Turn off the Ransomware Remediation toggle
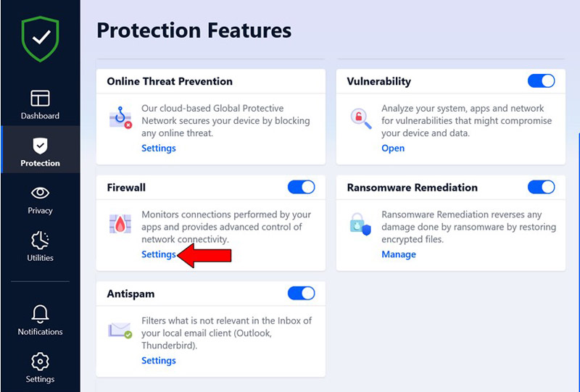Screen dimensions: 580x392 (x=542, y=187)
